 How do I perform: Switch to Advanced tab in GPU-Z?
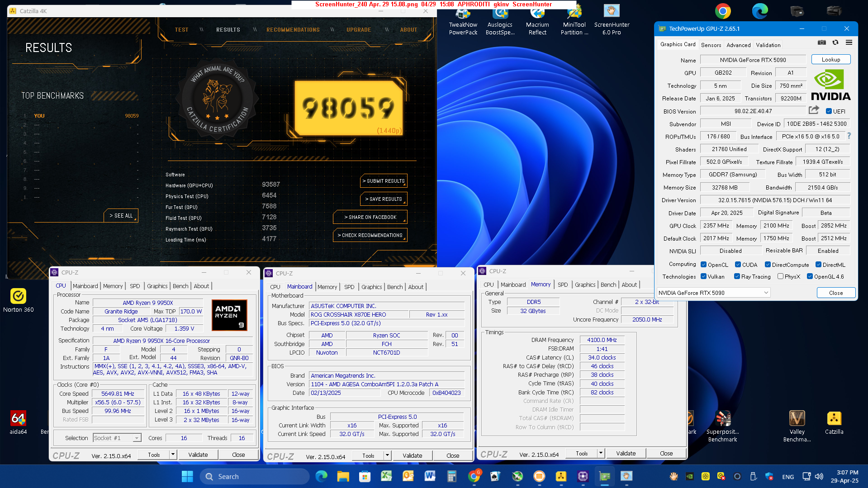click(x=739, y=45)
